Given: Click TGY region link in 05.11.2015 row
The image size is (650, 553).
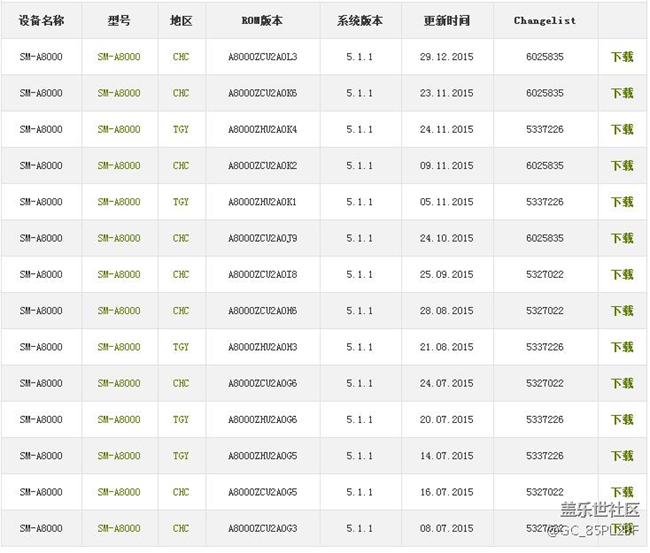Looking at the screenshot, I should 181,202.
